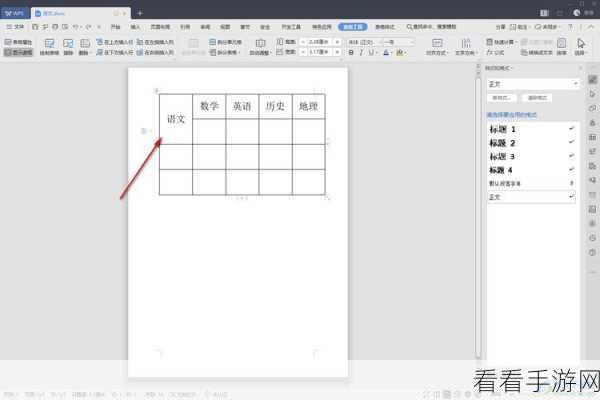Open the current style 正文 combo box
This screenshot has width=600, height=400.
pos(533,84)
